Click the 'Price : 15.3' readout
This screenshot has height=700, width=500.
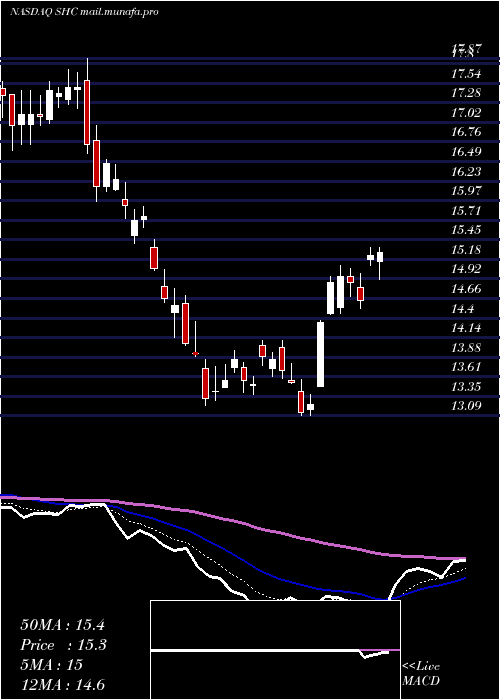63,645
